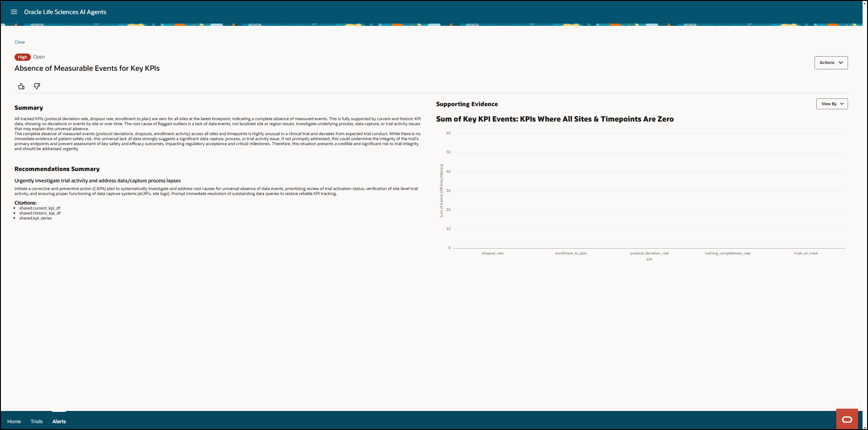Click the enrollment_to_plan axis label

click(x=571, y=253)
